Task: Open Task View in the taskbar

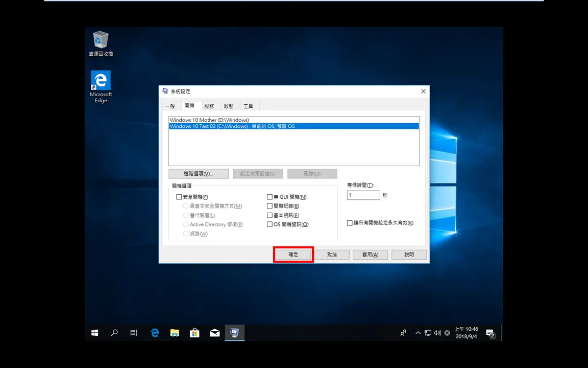Action: pos(134,333)
